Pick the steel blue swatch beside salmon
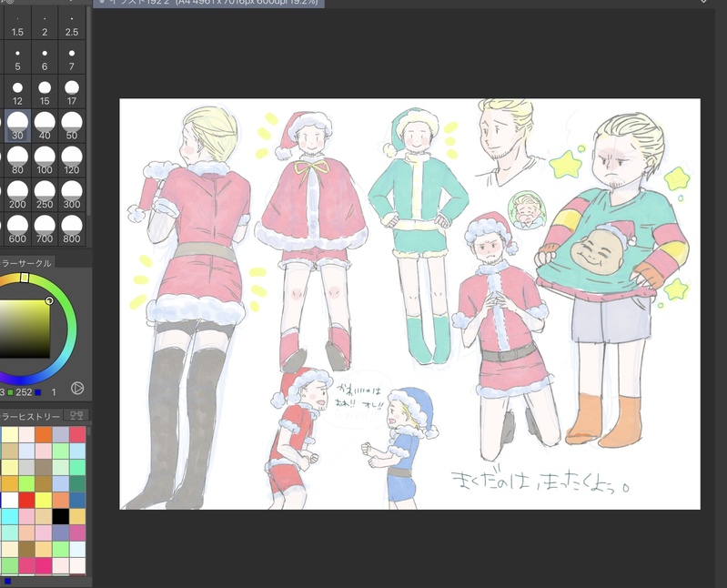 click(77, 500)
